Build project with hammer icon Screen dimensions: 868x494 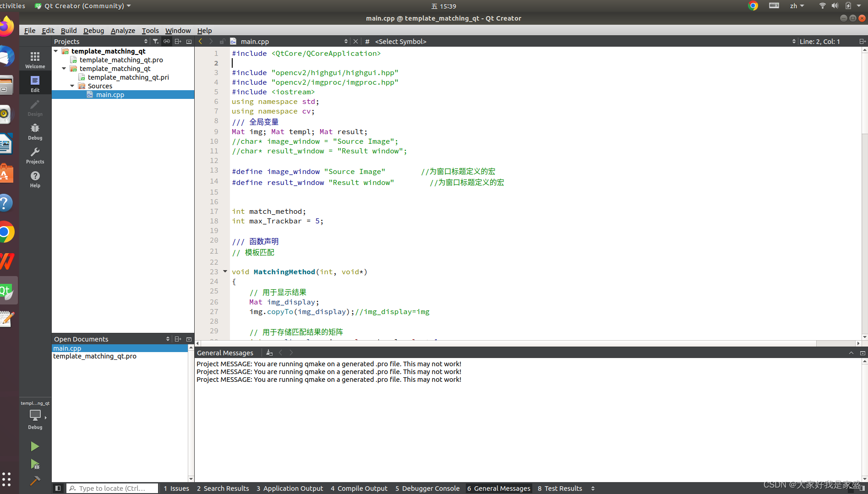35,481
